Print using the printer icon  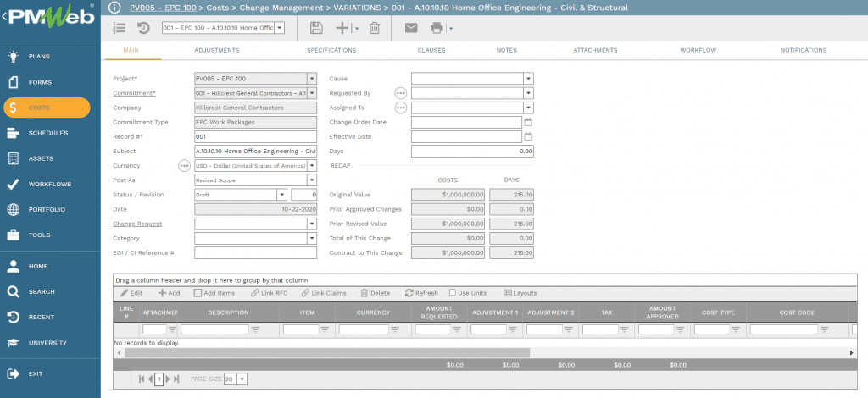[437, 28]
